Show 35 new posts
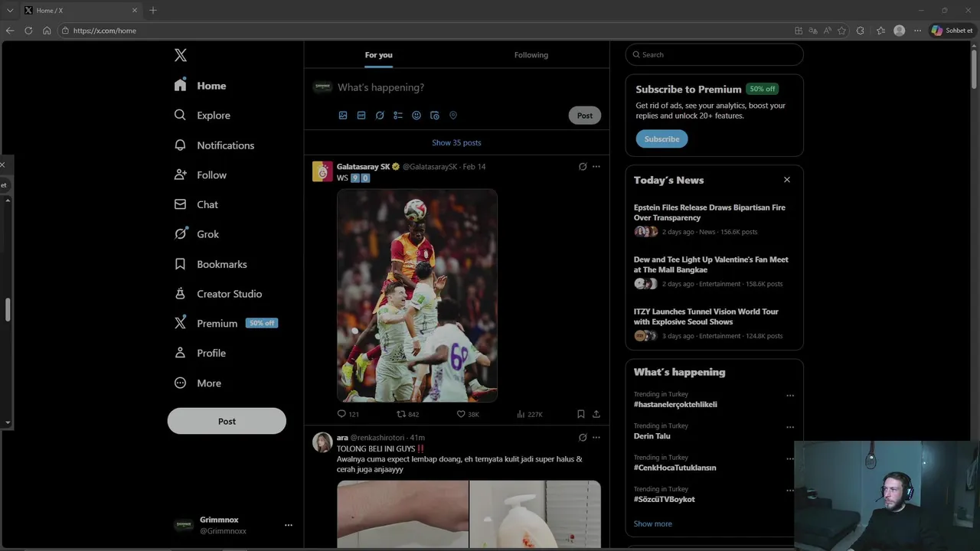The height and width of the screenshot is (551, 980). 456,142
